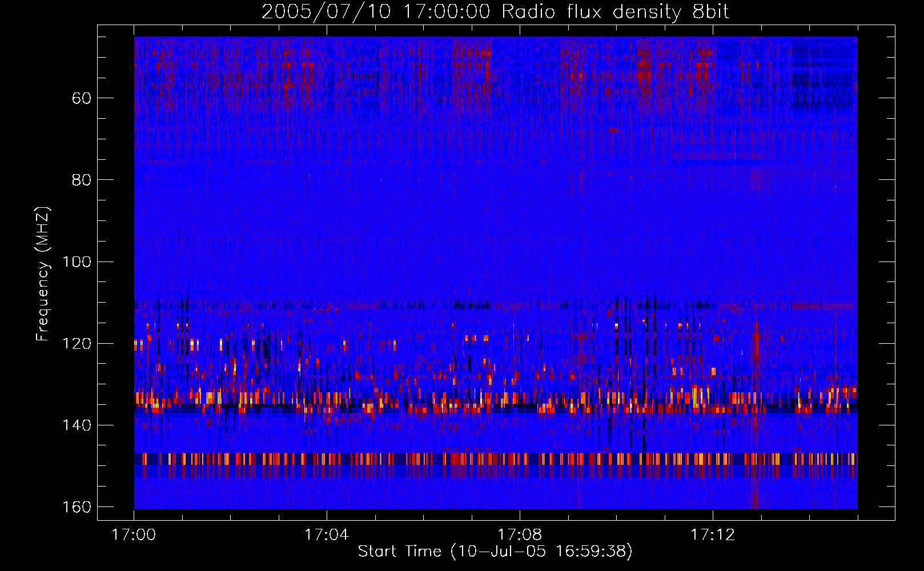The image size is (924, 571).
Task: Click the 100 frequency tick label
Action: tap(77, 262)
